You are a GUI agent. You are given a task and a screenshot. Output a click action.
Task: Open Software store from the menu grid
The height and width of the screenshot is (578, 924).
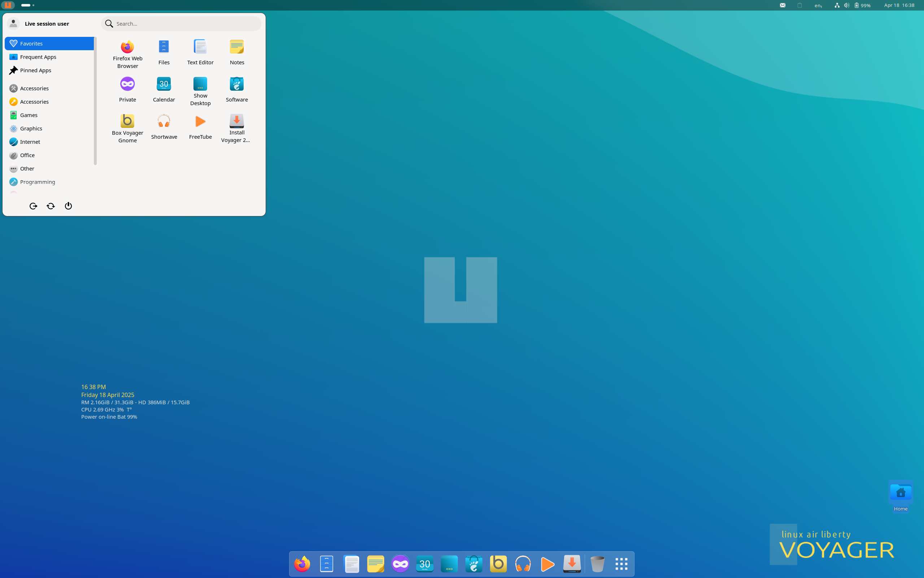coord(237,90)
